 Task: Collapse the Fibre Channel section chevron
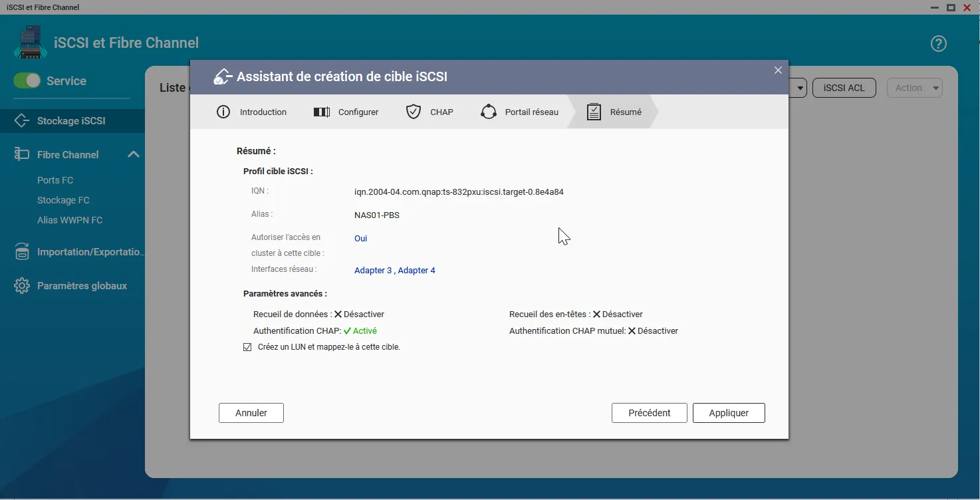pos(133,154)
